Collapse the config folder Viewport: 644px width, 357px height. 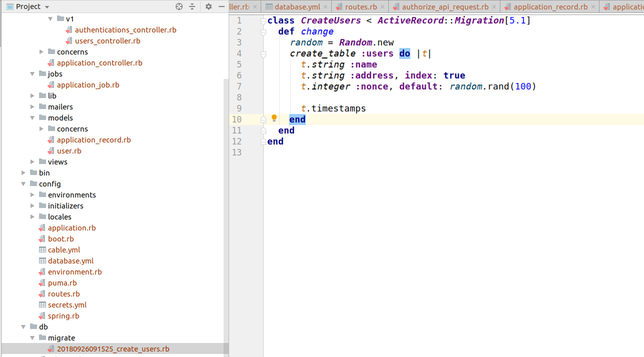(24, 184)
